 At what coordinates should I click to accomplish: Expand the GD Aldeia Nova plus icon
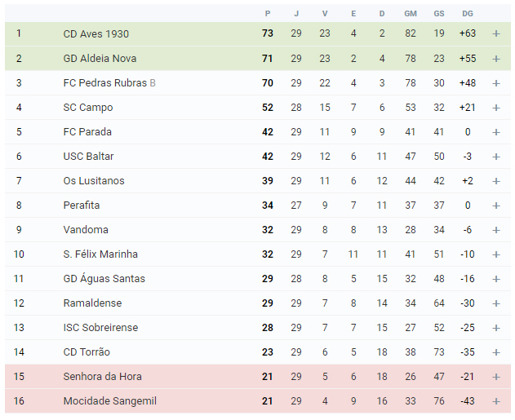[x=496, y=59]
